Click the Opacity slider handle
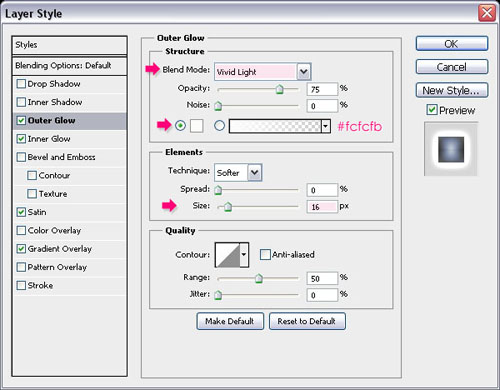 279,89
